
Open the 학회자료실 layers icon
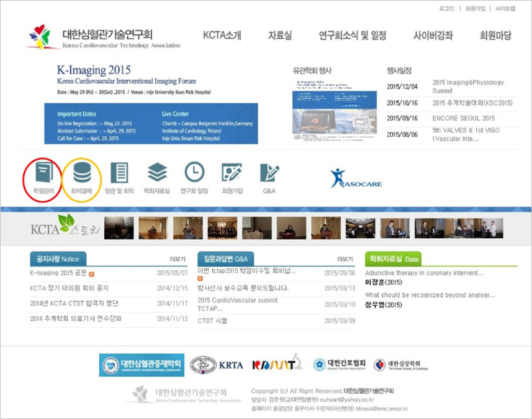[157, 173]
